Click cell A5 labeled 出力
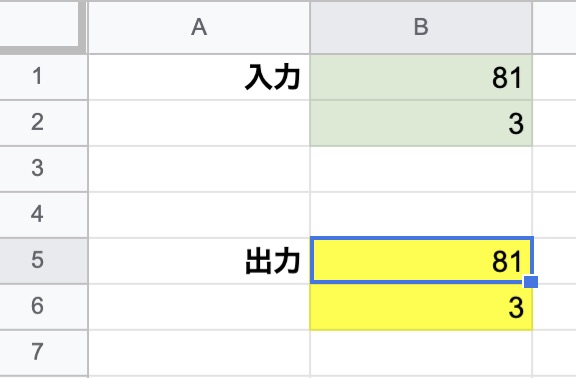 (x=199, y=260)
